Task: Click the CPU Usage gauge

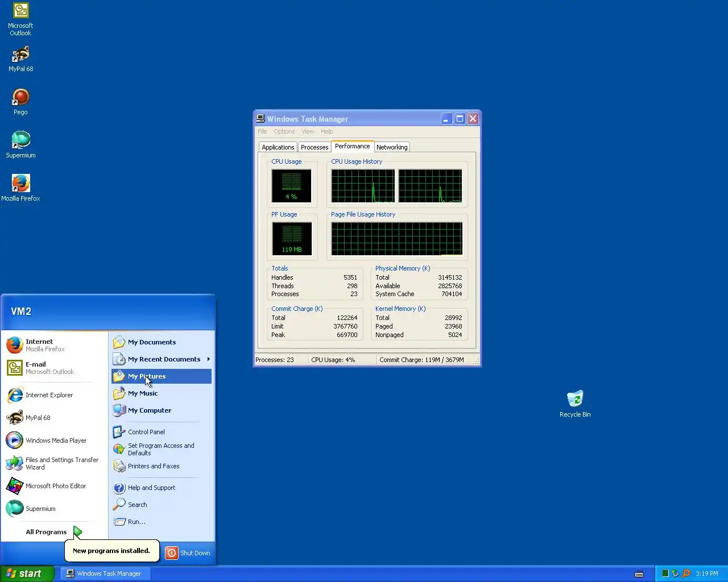Action: click(291, 185)
